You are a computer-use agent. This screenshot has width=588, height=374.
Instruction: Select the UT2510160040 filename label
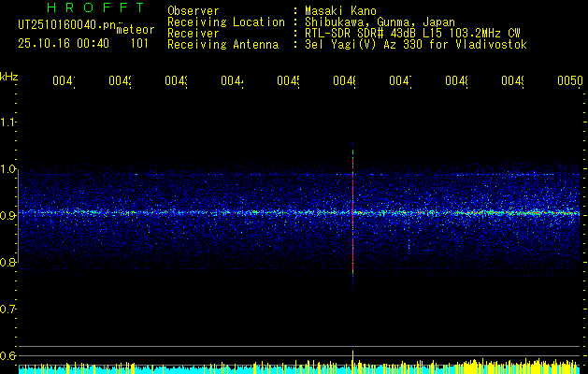coord(66,24)
